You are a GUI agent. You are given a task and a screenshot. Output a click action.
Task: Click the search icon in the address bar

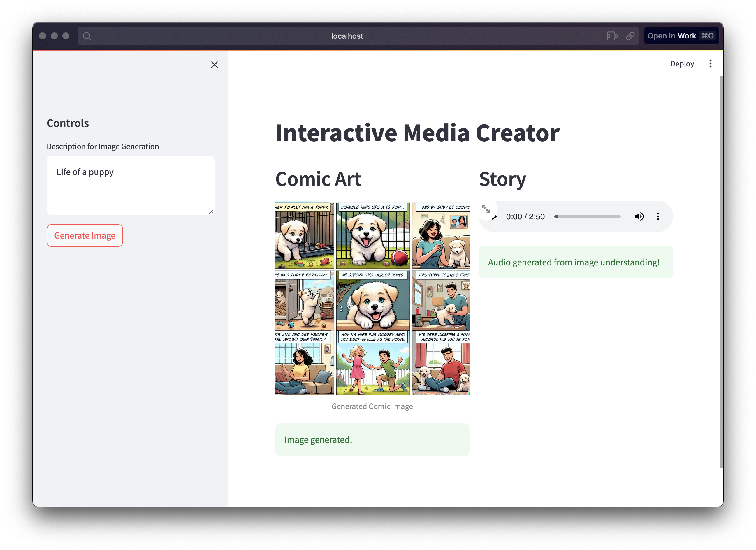pos(87,36)
